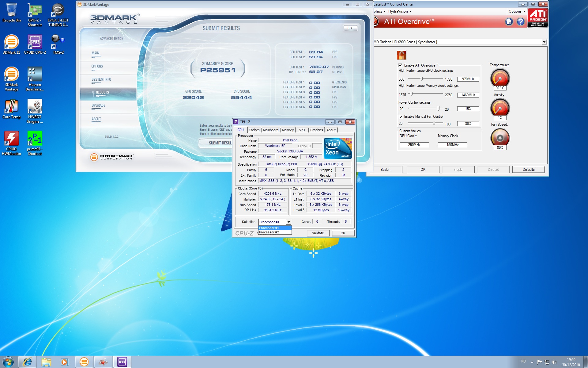Switch to the Memory tab in CPU-Z
The image size is (588, 368).
(288, 130)
